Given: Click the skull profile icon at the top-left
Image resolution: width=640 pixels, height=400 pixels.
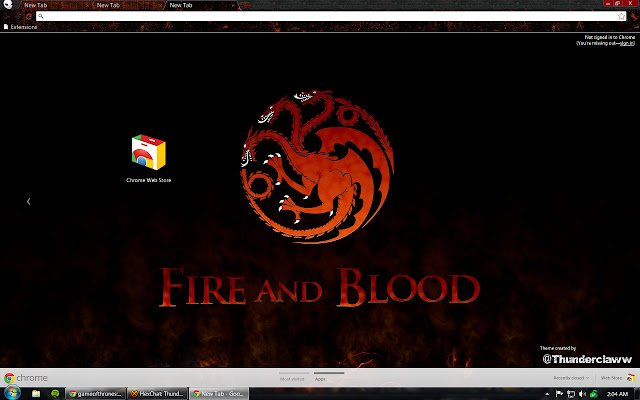Looking at the screenshot, I should click(8, 4).
